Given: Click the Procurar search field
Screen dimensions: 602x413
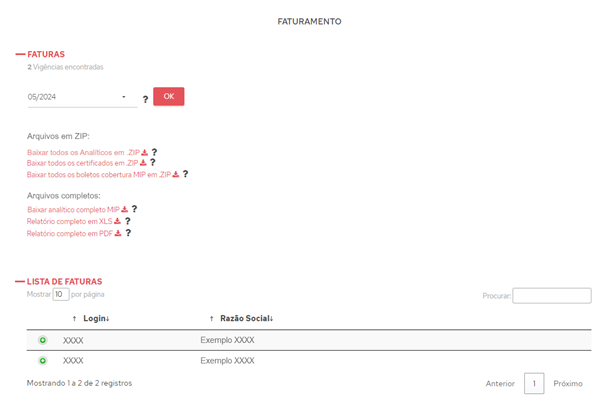Looking at the screenshot, I should pos(552,296).
